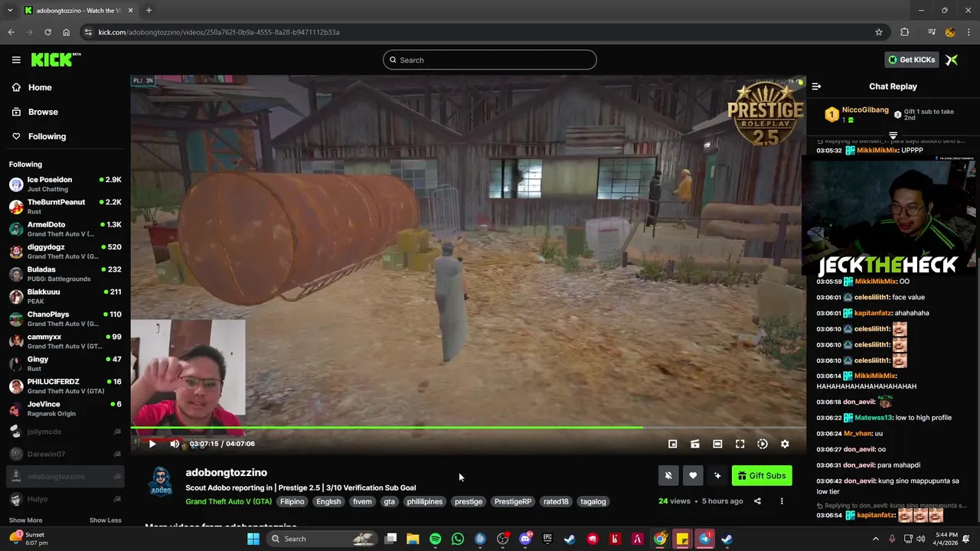The image size is (980, 551).
Task: Click Show More in sidebar
Action: [25, 520]
